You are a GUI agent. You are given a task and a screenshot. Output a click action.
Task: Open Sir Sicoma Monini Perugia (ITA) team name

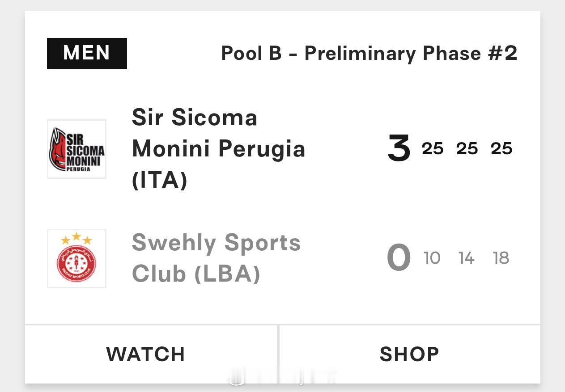(218, 149)
